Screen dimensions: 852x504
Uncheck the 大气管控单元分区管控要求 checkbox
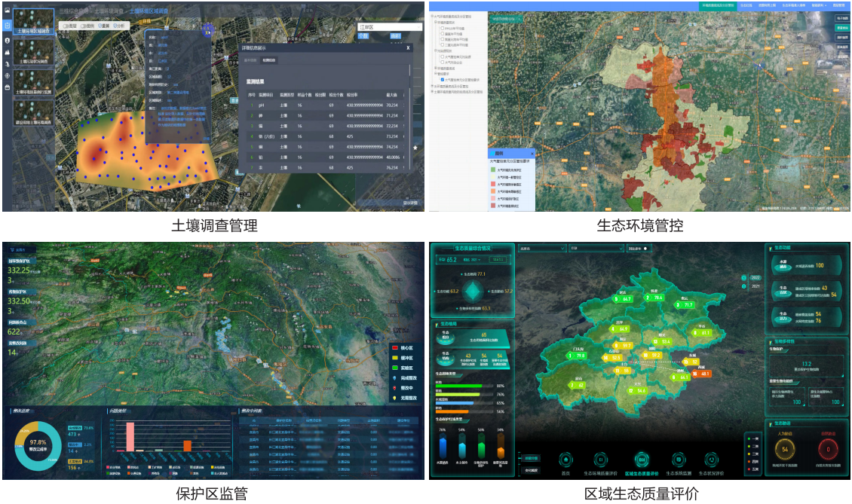(x=441, y=78)
